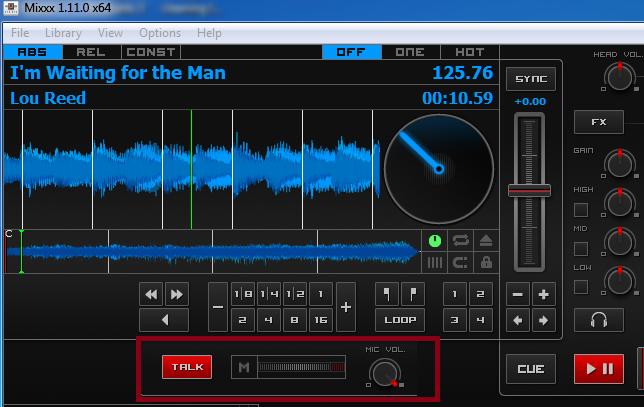Nudge pitch down with left arrow

click(x=518, y=320)
